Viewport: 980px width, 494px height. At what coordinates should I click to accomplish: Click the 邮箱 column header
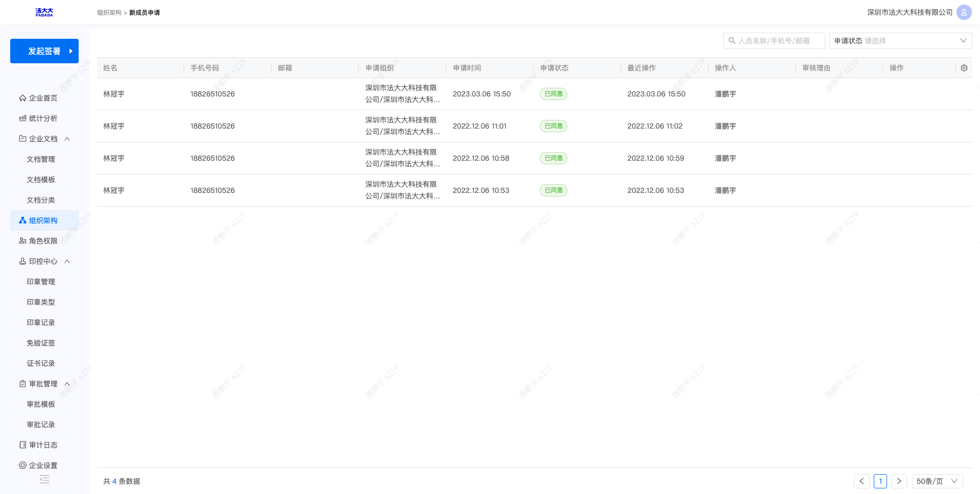click(x=285, y=68)
